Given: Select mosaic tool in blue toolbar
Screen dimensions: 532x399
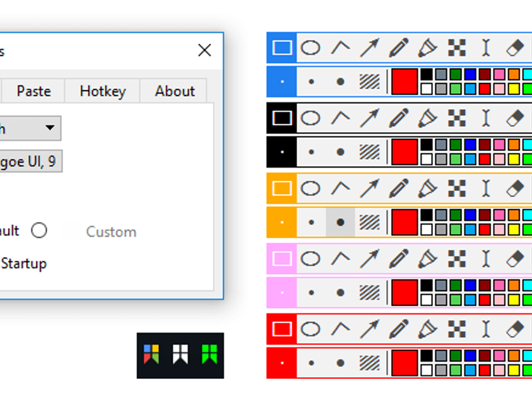Looking at the screenshot, I should coord(457,47).
